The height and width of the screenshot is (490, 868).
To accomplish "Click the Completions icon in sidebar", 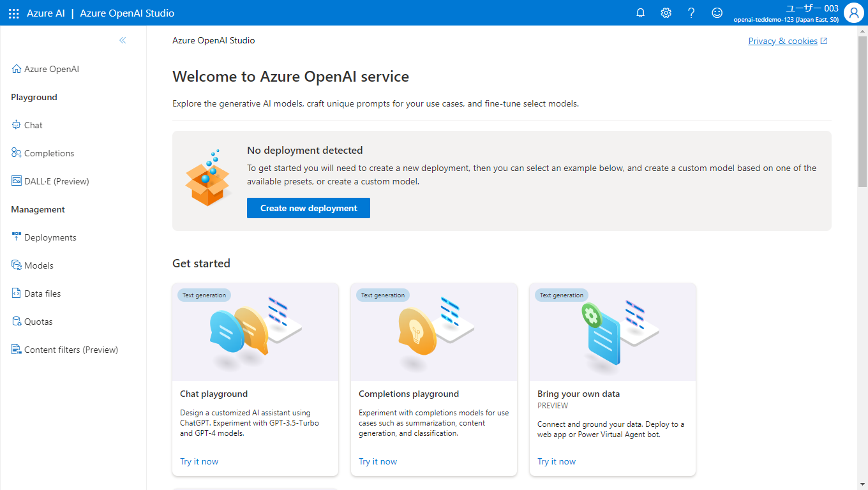I will click(17, 153).
